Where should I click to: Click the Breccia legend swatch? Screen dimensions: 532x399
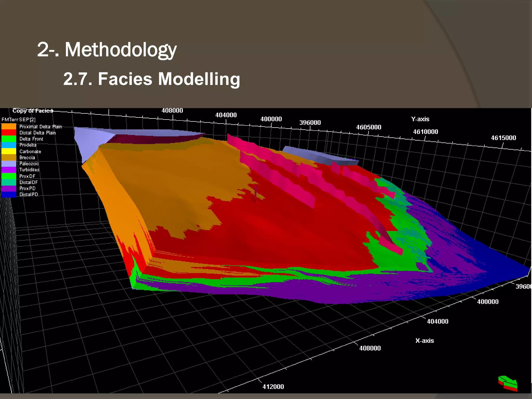pos(9,157)
